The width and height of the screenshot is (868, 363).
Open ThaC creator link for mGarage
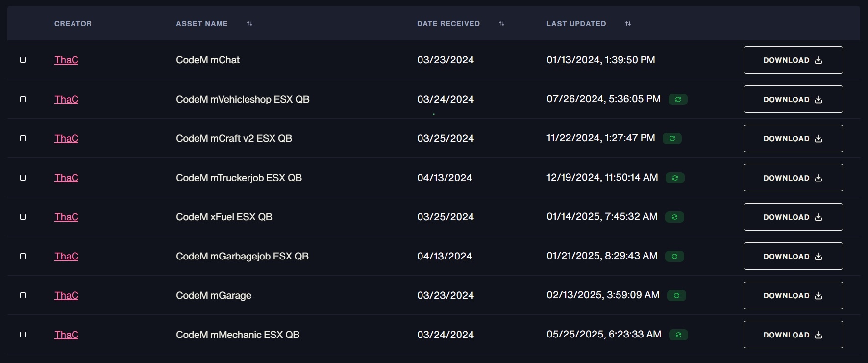coord(66,295)
